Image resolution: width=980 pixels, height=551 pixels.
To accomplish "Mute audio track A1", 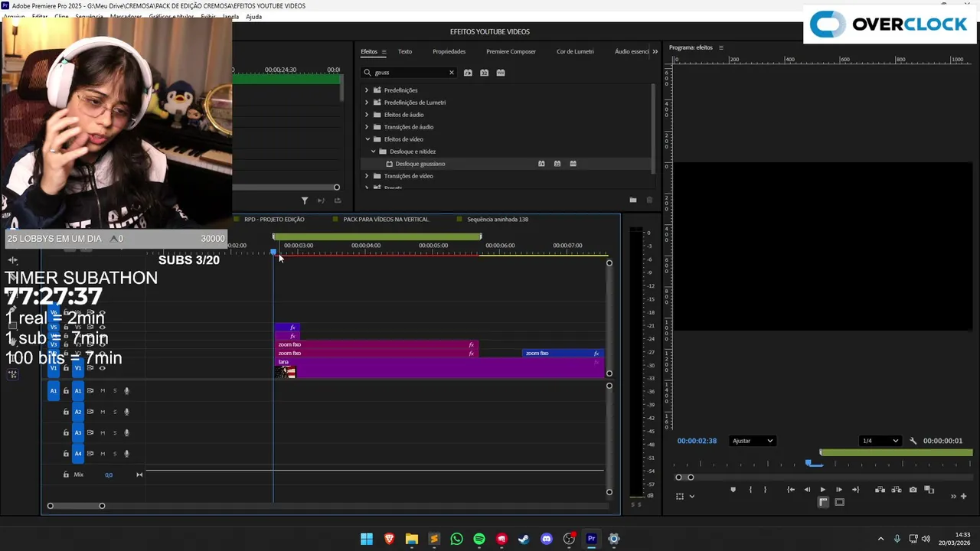I will click(x=103, y=391).
